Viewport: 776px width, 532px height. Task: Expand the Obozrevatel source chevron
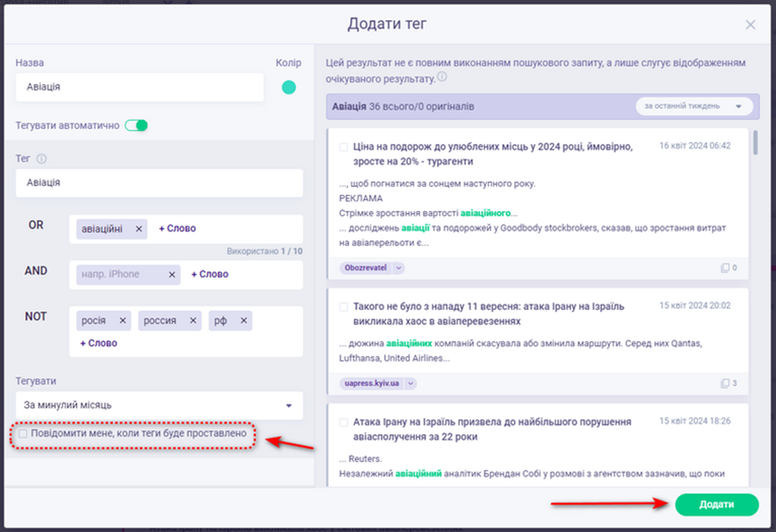pos(398,268)
